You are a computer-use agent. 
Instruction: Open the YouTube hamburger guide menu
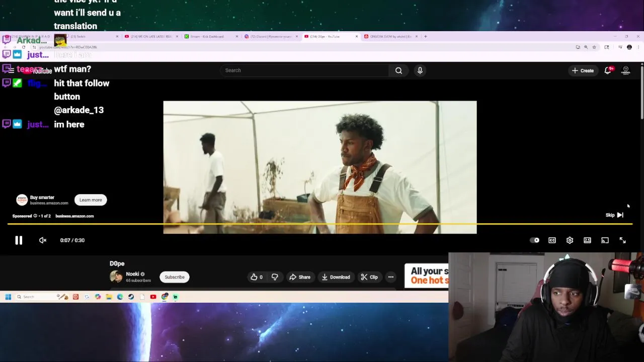11,70
